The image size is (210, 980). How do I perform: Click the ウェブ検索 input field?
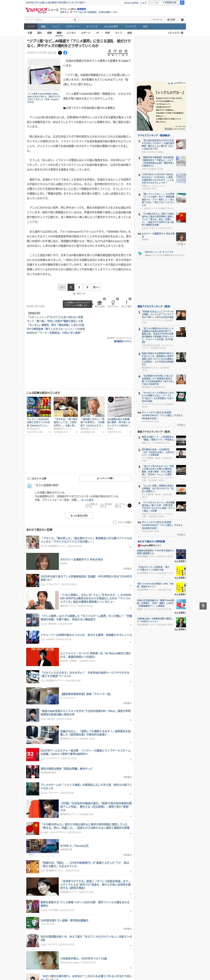coord(155,3)
